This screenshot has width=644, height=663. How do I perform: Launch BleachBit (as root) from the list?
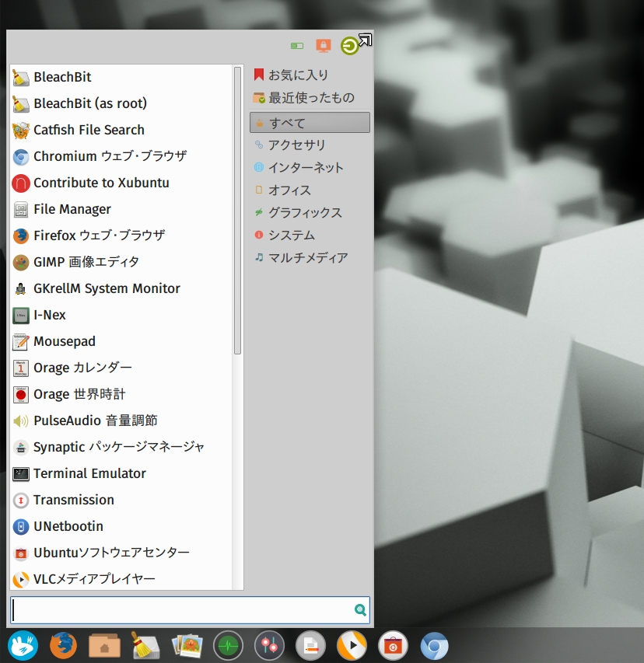[89, 103]
